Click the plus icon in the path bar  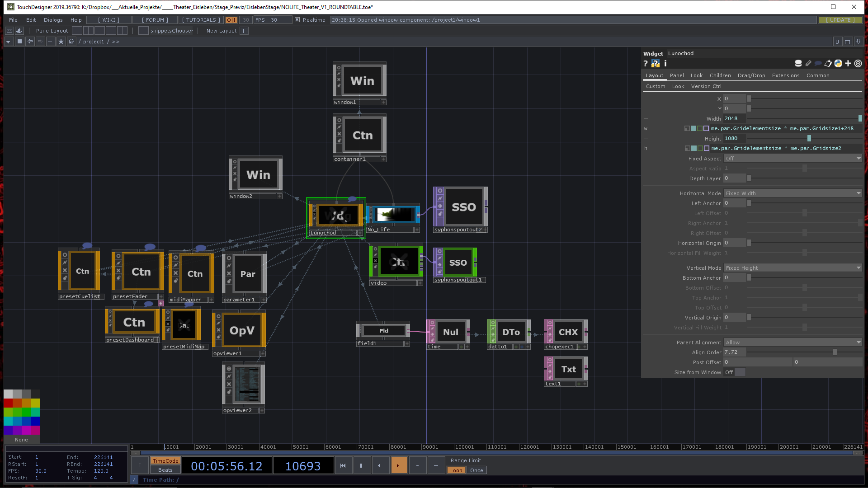(50, 42)
